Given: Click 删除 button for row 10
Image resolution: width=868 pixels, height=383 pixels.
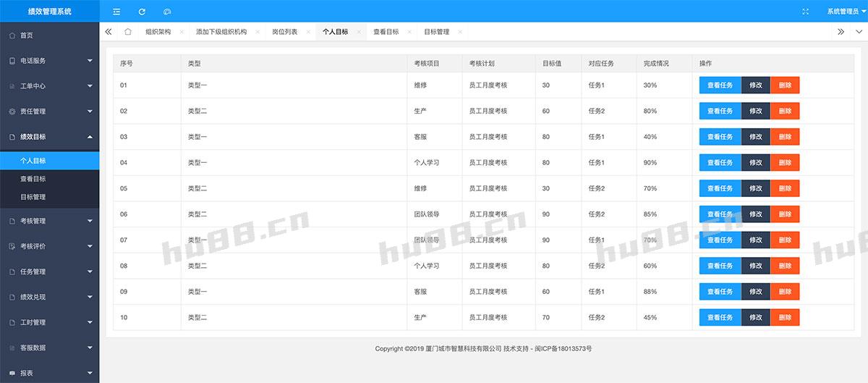Looking at the screenshot, I should (x=785, y=317).
